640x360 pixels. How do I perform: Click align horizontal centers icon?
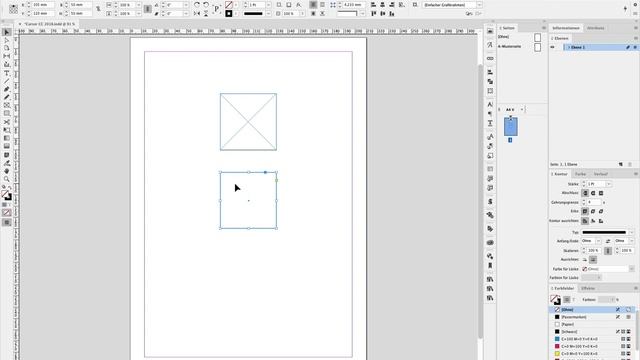[x=382, y=5]
